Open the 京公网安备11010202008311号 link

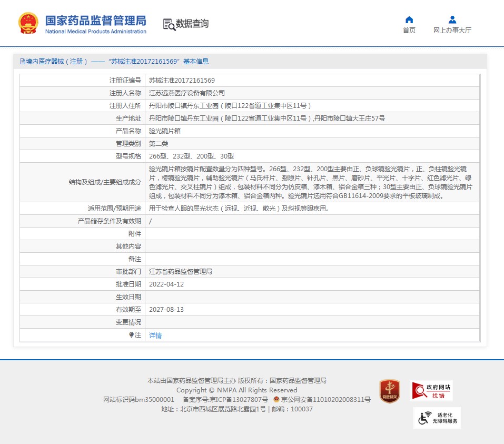[325, 399]
